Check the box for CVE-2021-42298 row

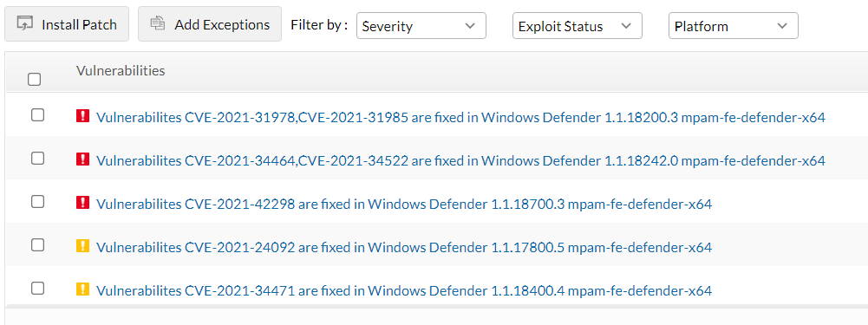tap(37, 202)
